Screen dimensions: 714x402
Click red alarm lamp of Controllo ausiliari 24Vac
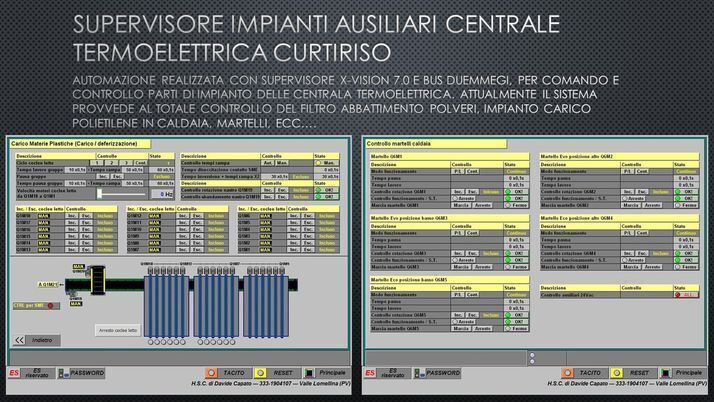(678, 295)
